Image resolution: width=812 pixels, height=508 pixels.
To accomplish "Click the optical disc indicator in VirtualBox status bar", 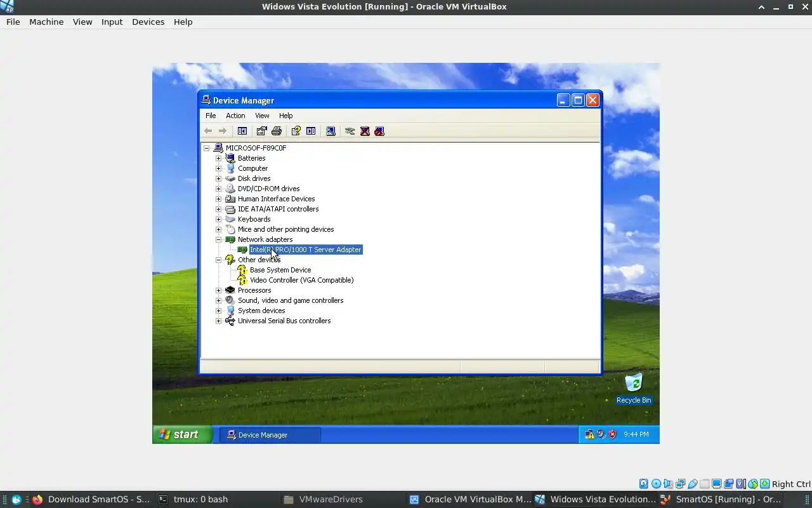I will coord(656,484).
